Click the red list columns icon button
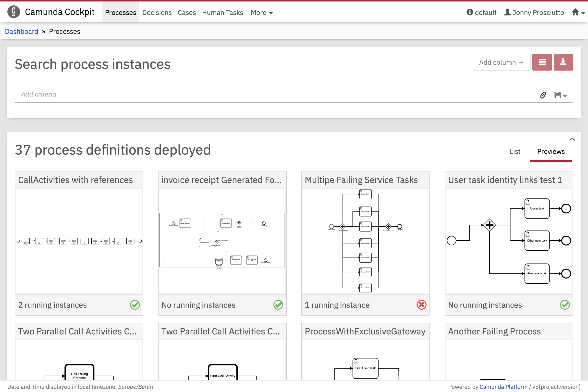 tap(542, 62)
